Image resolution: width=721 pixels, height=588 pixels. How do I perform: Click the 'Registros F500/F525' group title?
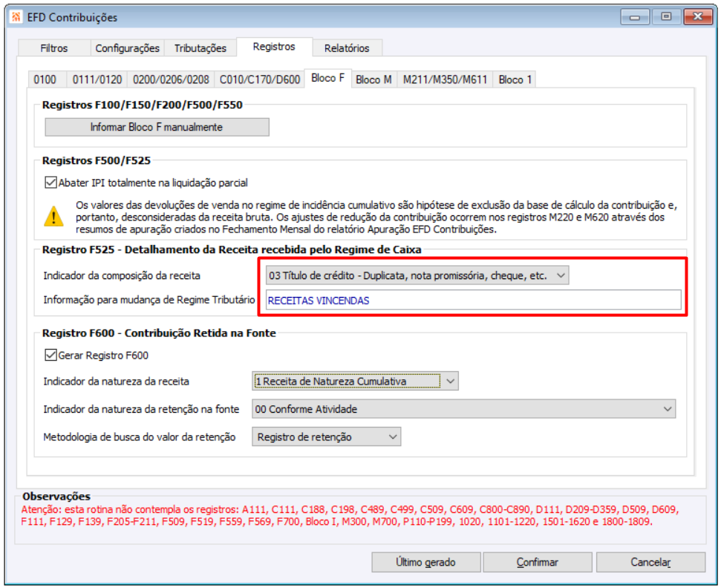coord(97,160)
